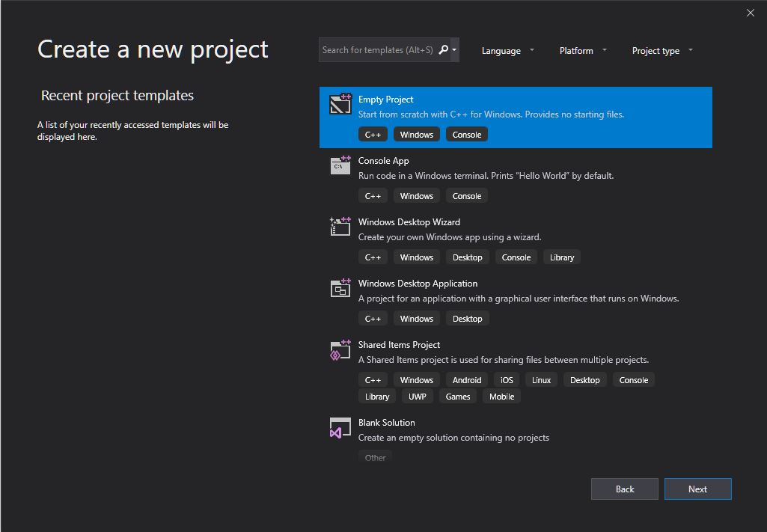Click Desktop tag under Windows Desktop Wizard
767x532 pixels.
467,257
